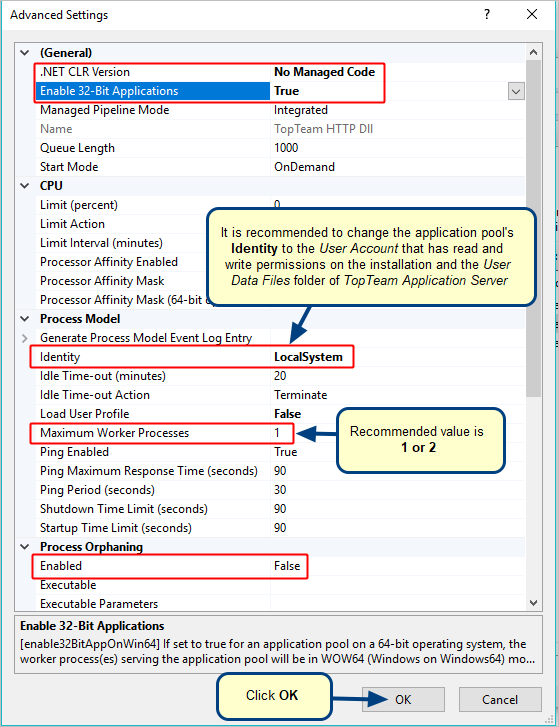Collapse the (General) section
This screenshot has height=727, width=559.
pyautogui.click(x=25, y=53)
